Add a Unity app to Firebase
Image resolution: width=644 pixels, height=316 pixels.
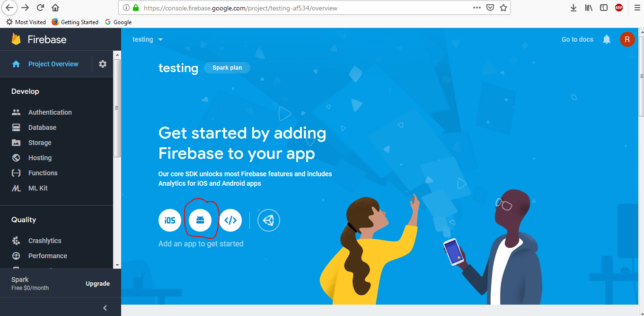tap(269, 220)
